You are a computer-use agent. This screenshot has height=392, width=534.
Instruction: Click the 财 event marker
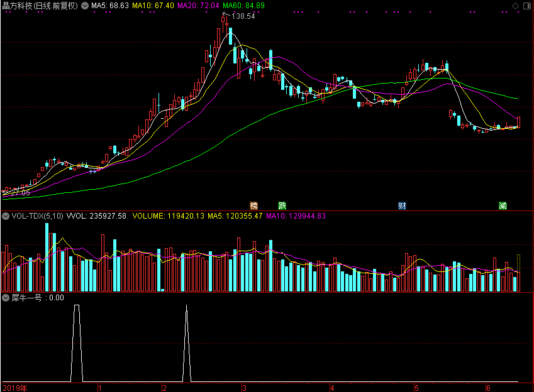click(402, 205)
